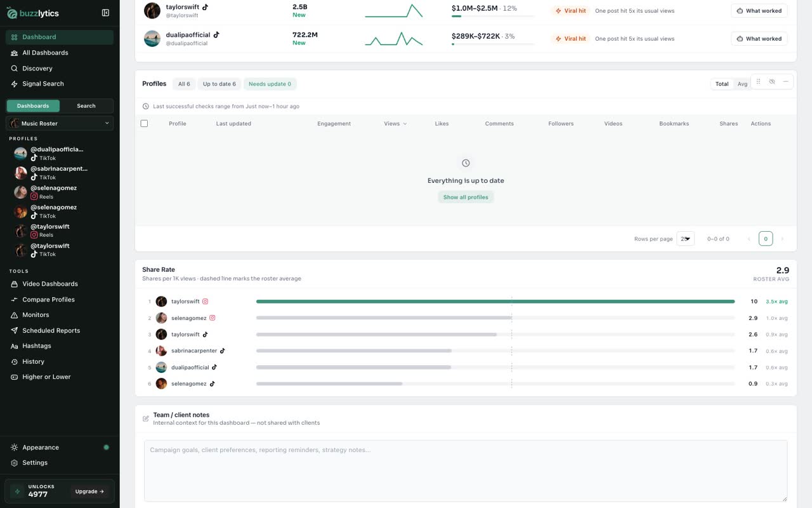Open Scheduled Reports tool
The image size is (812, 508).
click(60, 331)
